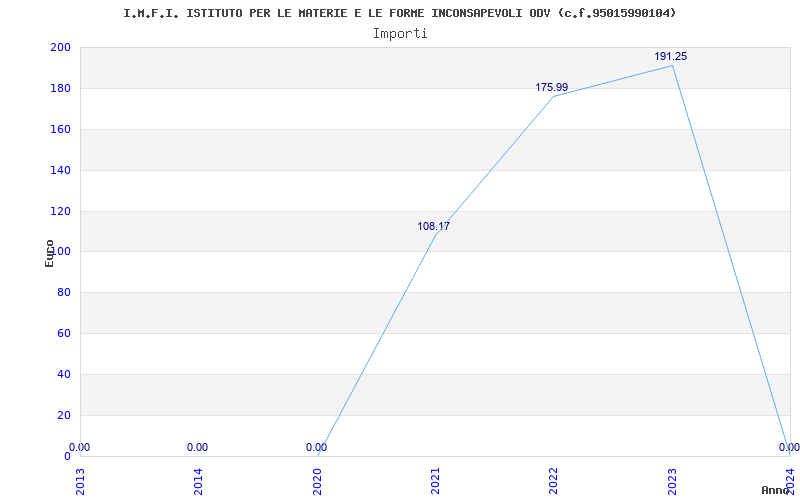The height and width of the screenshot is (500, 800).
Task: Click the 2023 x-axis year label
Action: [672, 482]
